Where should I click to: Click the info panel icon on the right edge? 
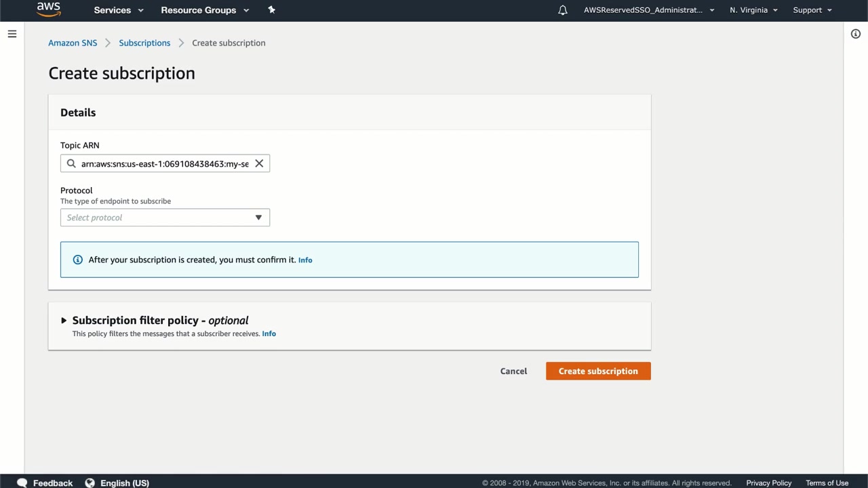[856, 34]
